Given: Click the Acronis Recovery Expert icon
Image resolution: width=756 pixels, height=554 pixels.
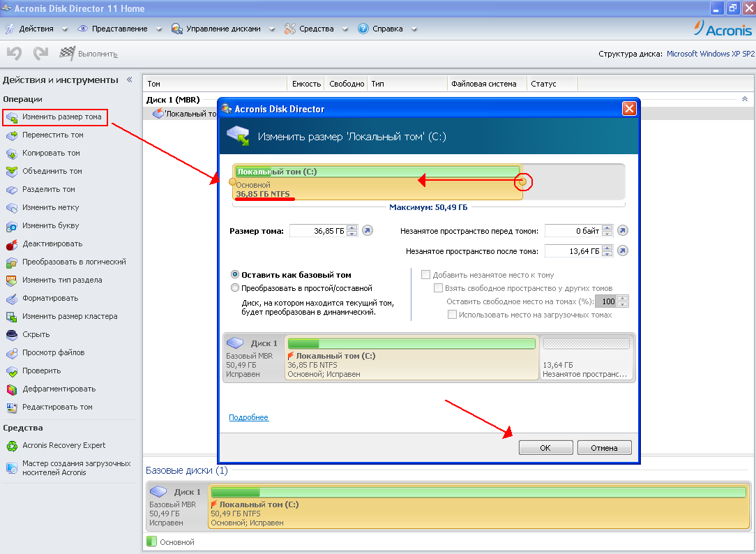Looking at the screenshot, I should click(12, 446).
